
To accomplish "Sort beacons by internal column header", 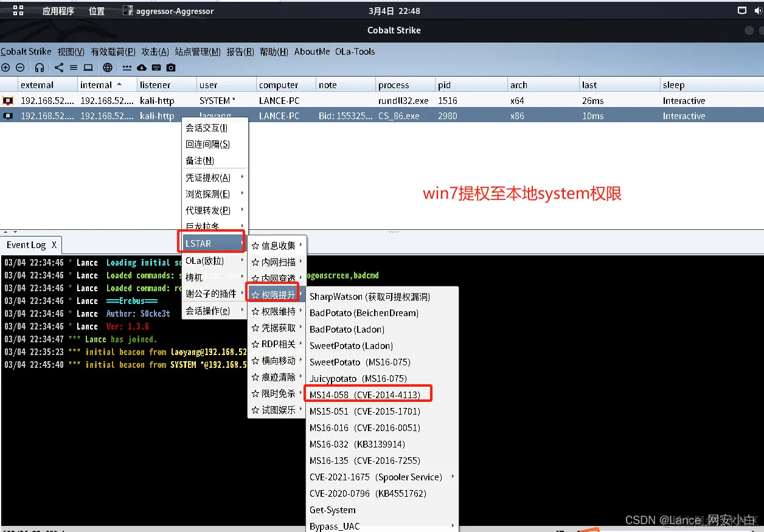I will tap(106, 85).
